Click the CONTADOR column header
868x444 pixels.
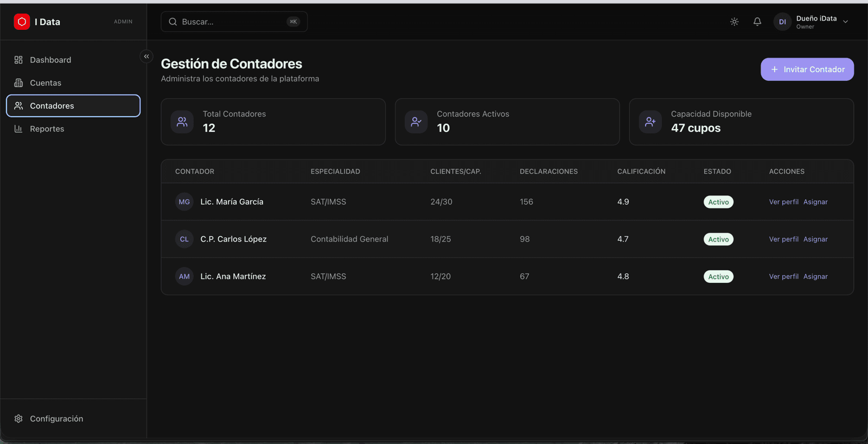tap(195, 172)
